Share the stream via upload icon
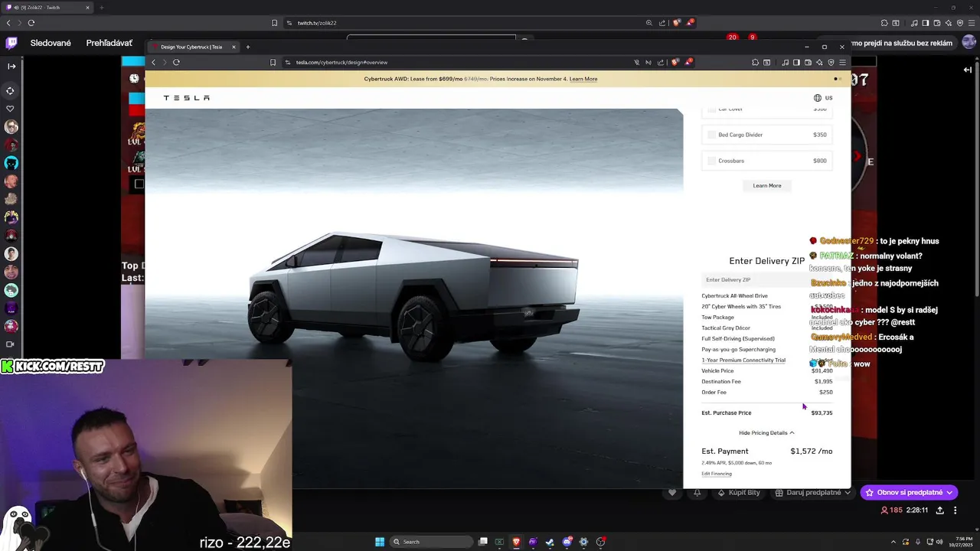980x551 pixels. (940, 510)
